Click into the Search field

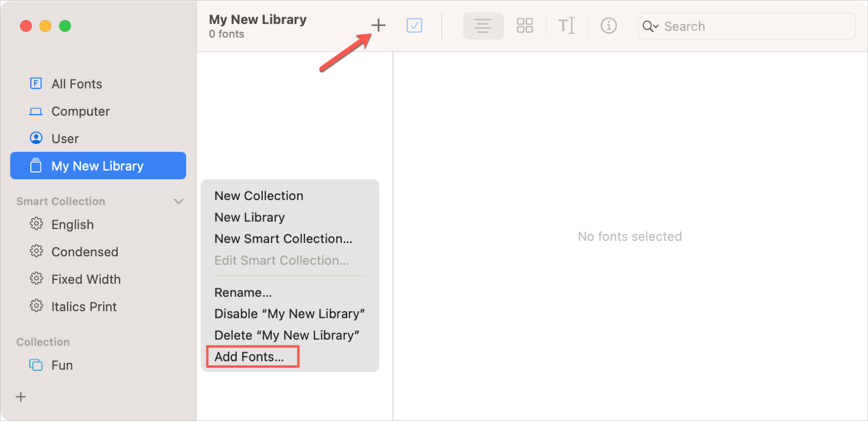(x=746, y=26)
